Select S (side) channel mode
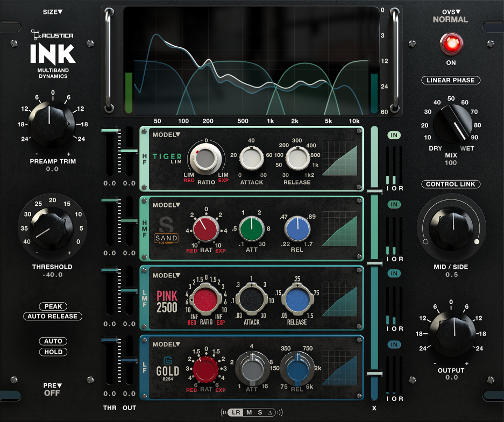 (x=260, y=412)
